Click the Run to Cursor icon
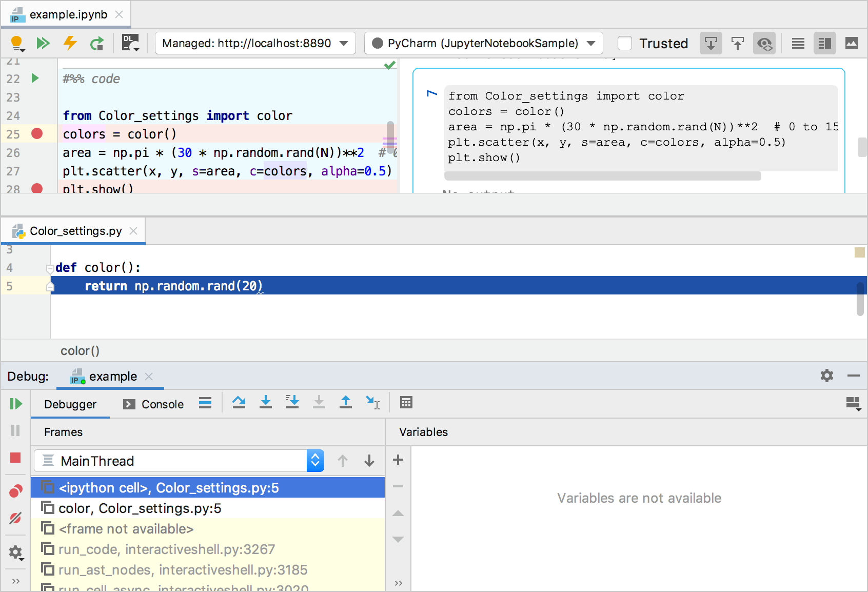 (372, 403)
